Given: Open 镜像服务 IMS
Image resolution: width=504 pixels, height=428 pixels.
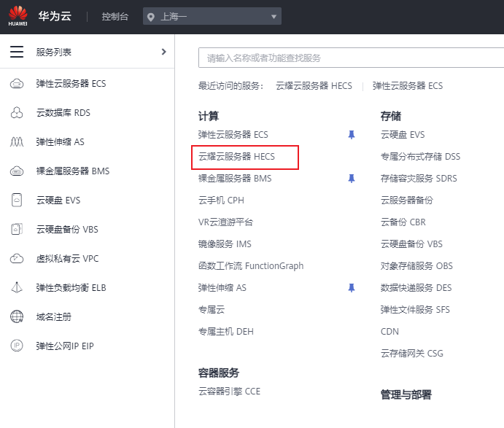Looking at the screenshot, I should tap(225, 244).
